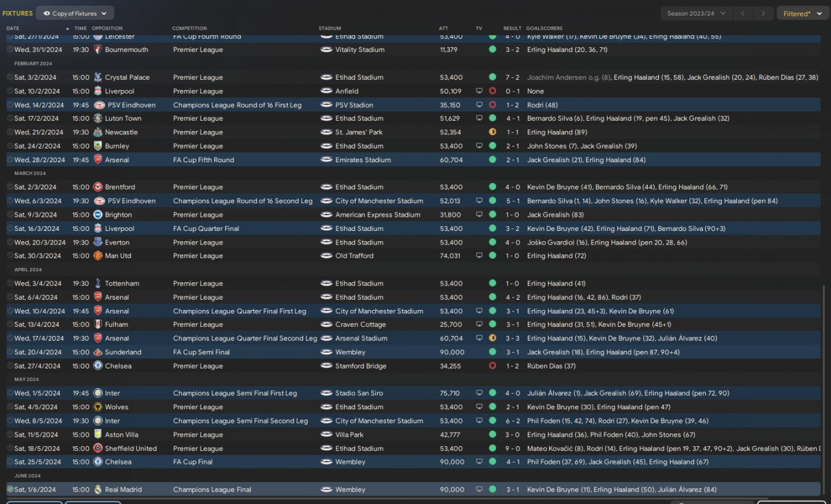This screenshot has width=831, height=504.
Task: Click the Everton club badge
Action: point(98,243)
